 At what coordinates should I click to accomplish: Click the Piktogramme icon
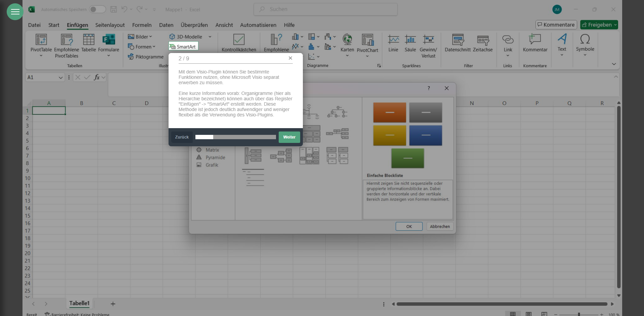point(131,57)
